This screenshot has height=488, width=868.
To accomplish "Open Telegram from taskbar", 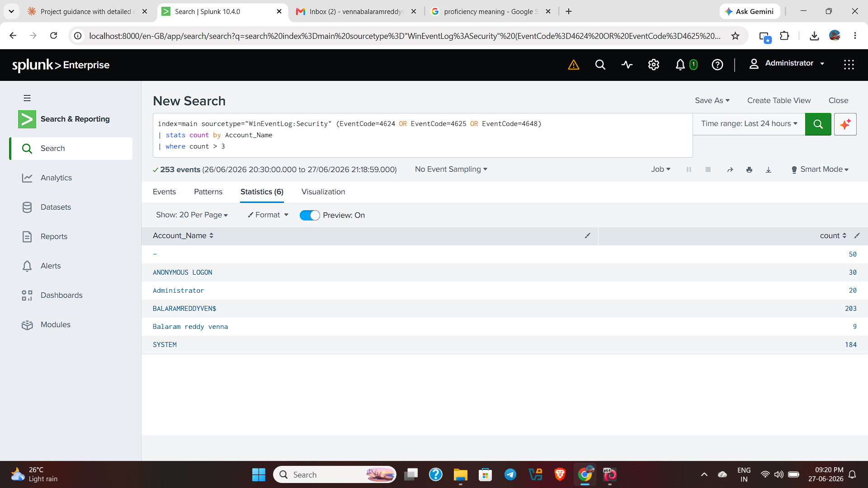I will (510, 474).
